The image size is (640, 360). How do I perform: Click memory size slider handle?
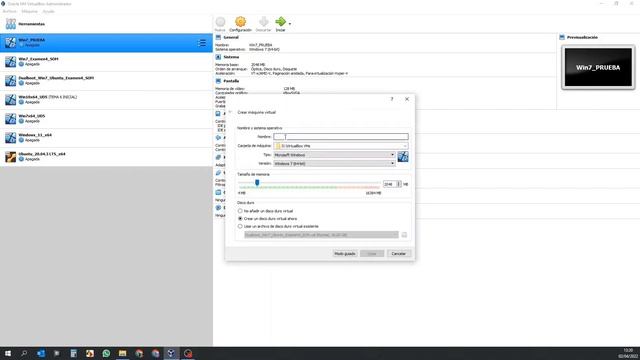(x=257, y=182)
